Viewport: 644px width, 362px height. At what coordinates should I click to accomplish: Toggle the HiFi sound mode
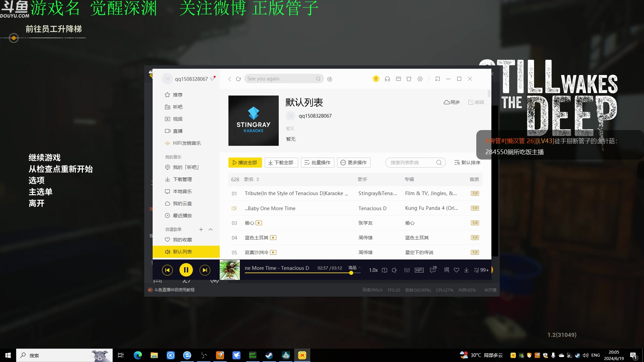pos(419,270)
